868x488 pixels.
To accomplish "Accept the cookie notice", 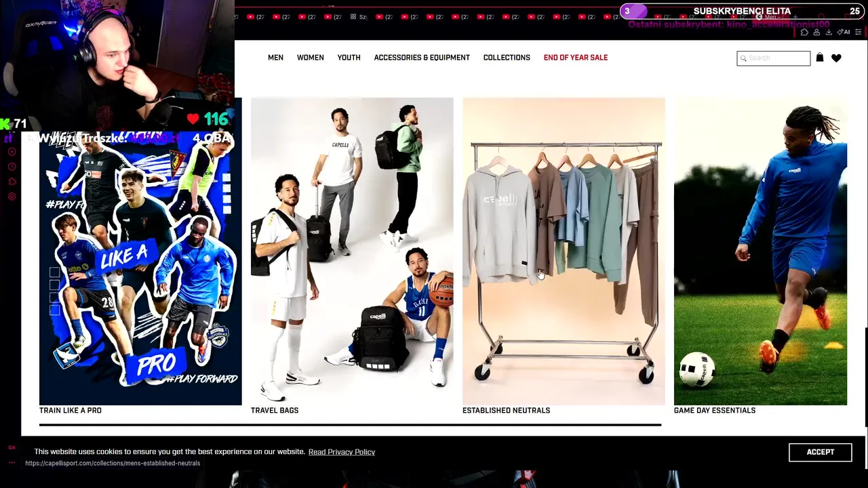I will click(x=821, y=452).
